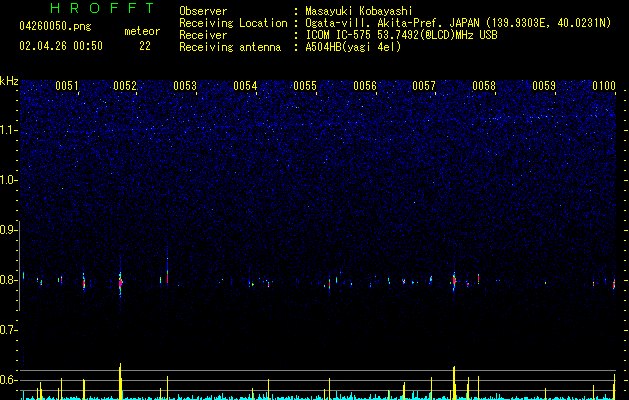Click the 0058 time marker
This screenshot has width=629, height=400.
(484, 86)
